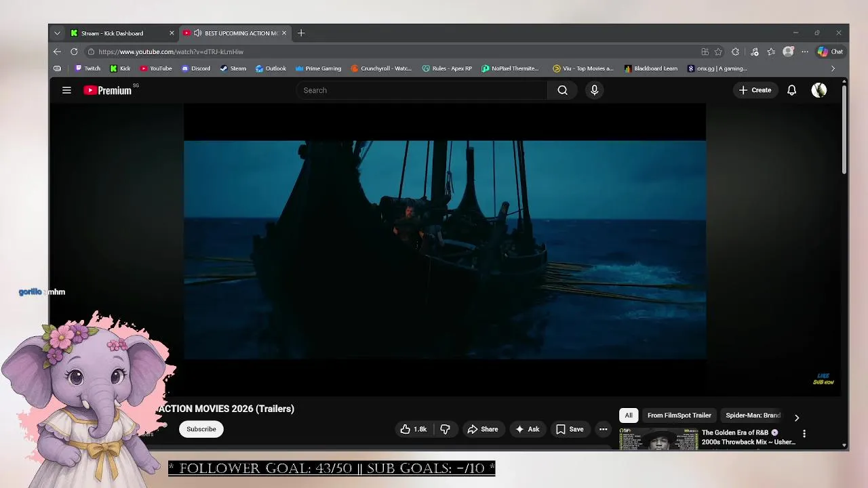
Task: Open Copilot Chat
Action: 830,52
